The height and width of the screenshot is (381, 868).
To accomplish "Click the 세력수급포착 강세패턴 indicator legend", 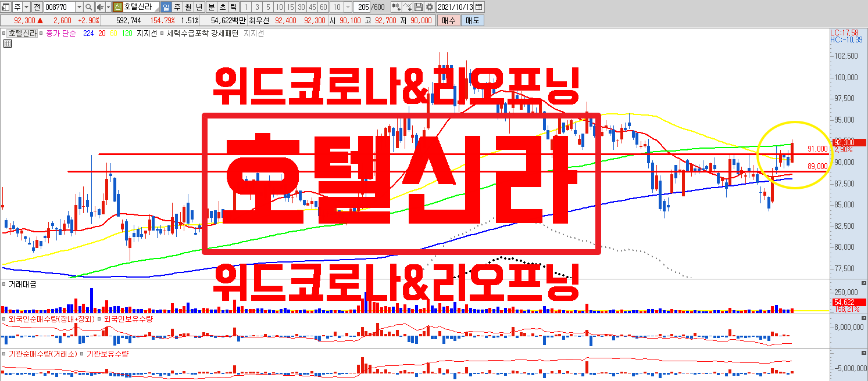I will click(202, 33).
